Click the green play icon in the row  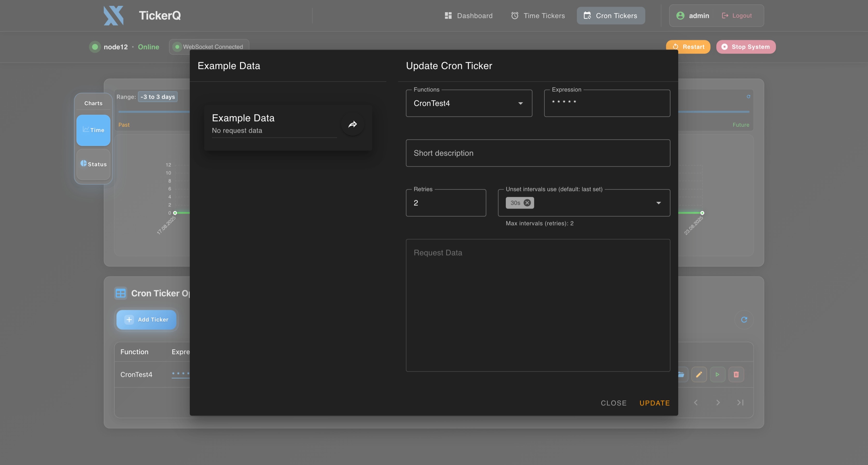717,374
